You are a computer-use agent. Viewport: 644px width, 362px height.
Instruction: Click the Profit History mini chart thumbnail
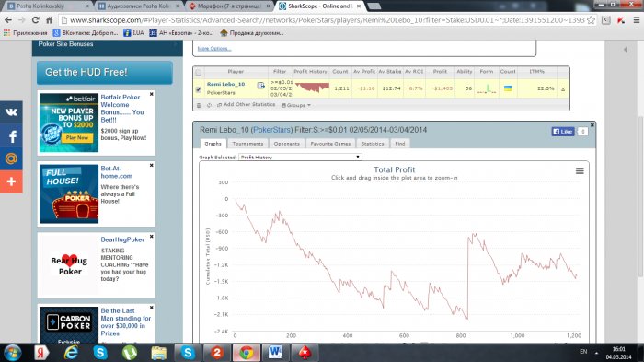[312, 88]
